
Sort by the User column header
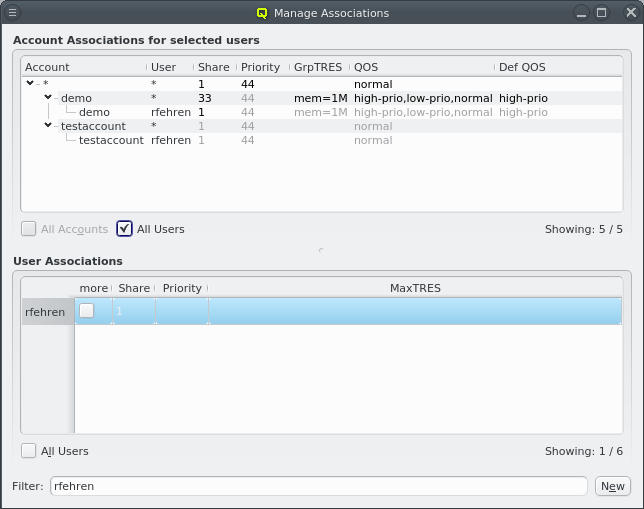click(170, 67)
